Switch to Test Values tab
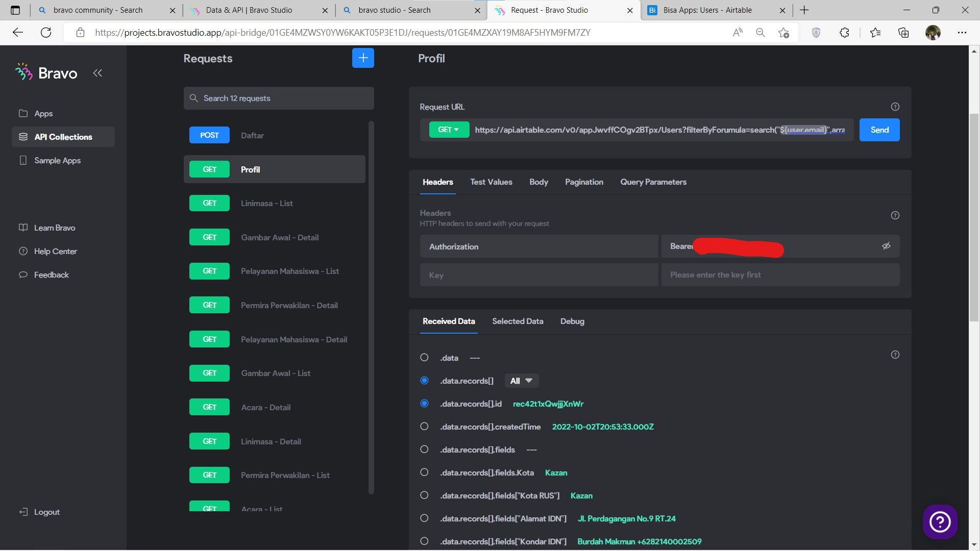The image size is (980, 551). pos(491,182)
